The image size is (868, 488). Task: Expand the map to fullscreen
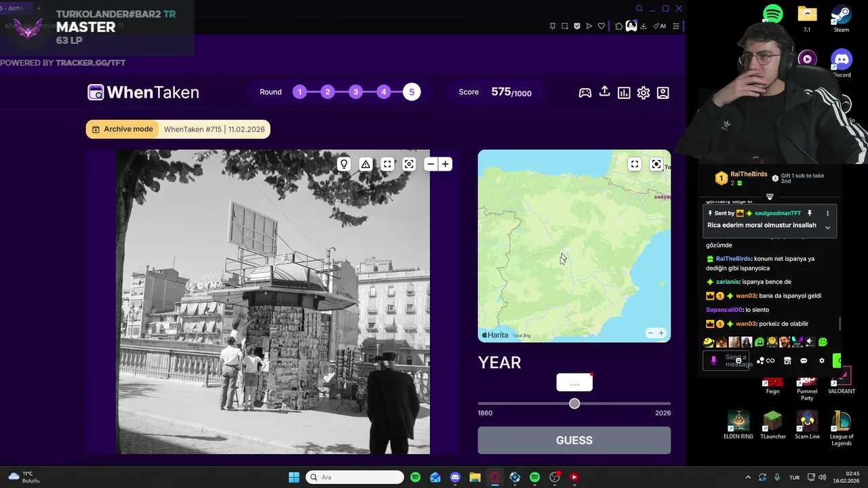635,164
